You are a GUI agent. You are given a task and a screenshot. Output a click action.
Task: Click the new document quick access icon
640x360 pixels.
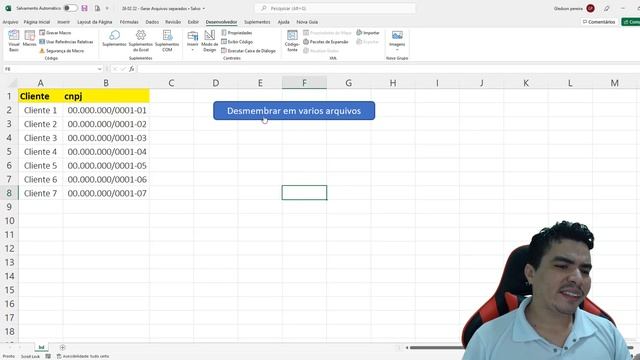point(97,8)
